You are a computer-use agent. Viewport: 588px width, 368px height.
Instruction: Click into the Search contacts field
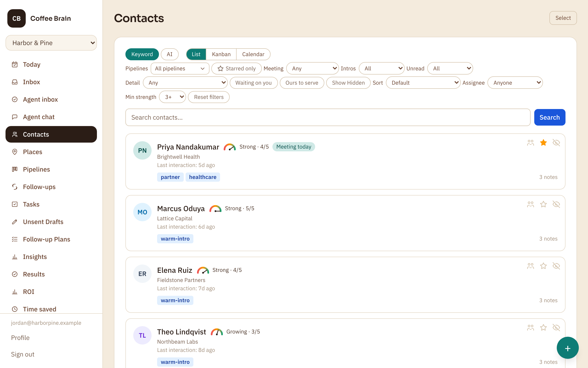[x=328, y=117]
